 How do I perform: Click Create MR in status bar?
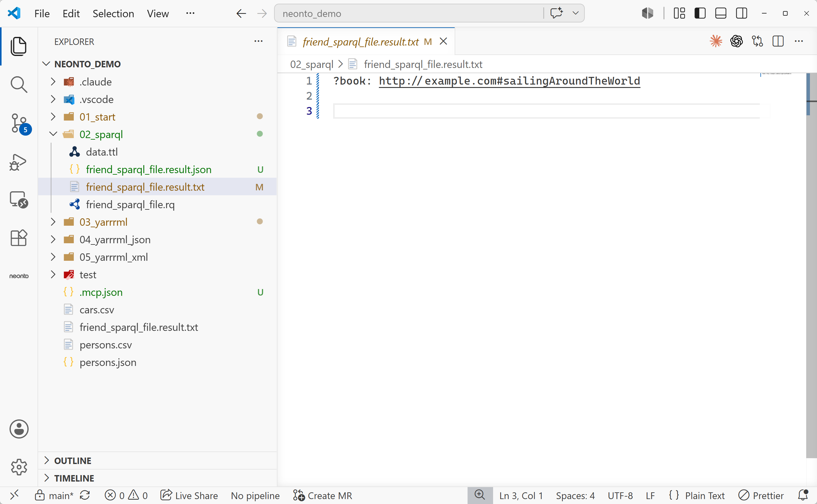[322, 495]
